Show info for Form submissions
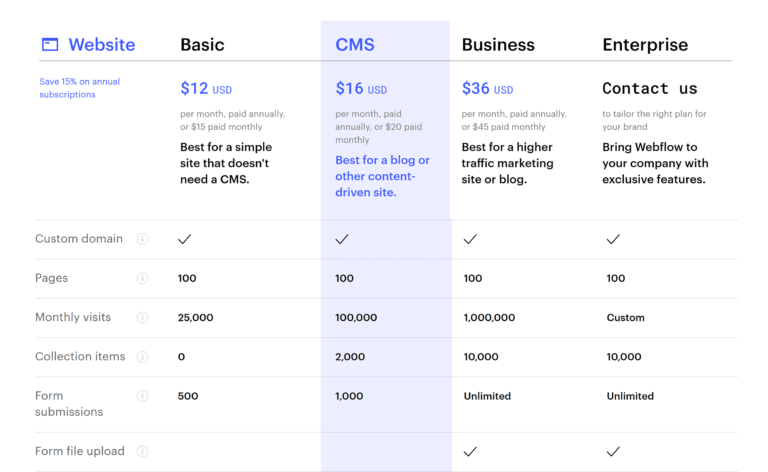768x472 pixels. pyautogui.click(x=142, y=396)
